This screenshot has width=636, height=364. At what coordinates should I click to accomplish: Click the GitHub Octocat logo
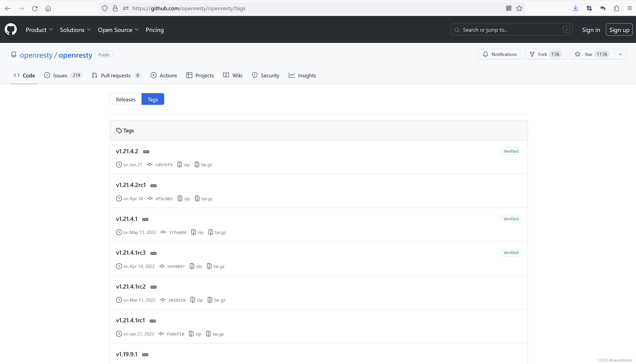point(10,29)
